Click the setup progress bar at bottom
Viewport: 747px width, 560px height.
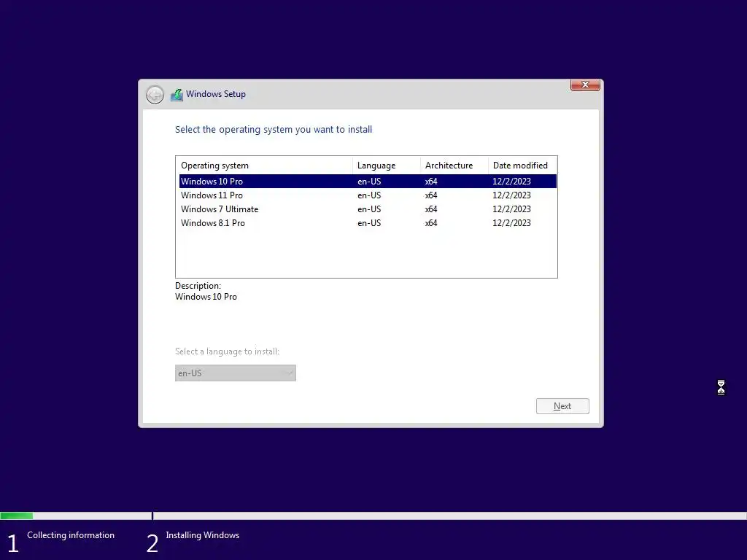[x=373, y=516]
